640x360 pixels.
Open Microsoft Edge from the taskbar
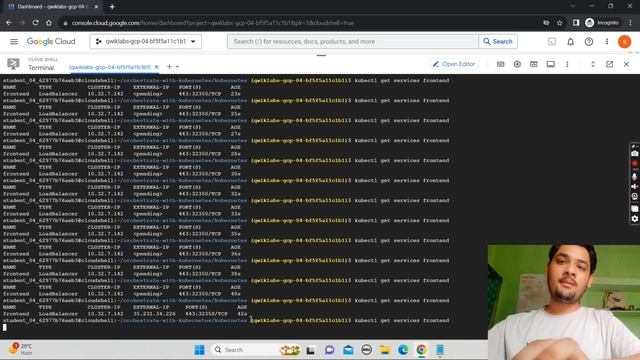pyautogui.click(x=403, y=350)
